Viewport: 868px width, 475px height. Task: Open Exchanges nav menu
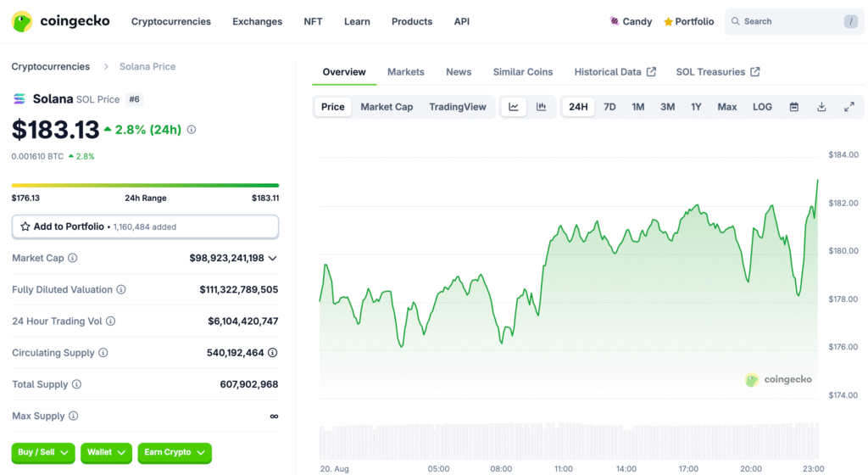coord(258,21)
